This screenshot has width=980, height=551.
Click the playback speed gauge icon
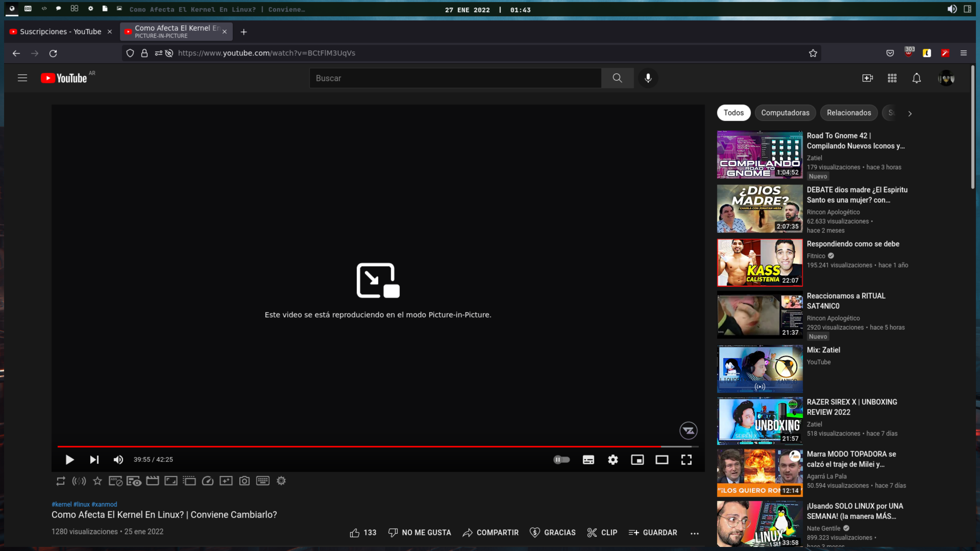[x=208, y=481]
